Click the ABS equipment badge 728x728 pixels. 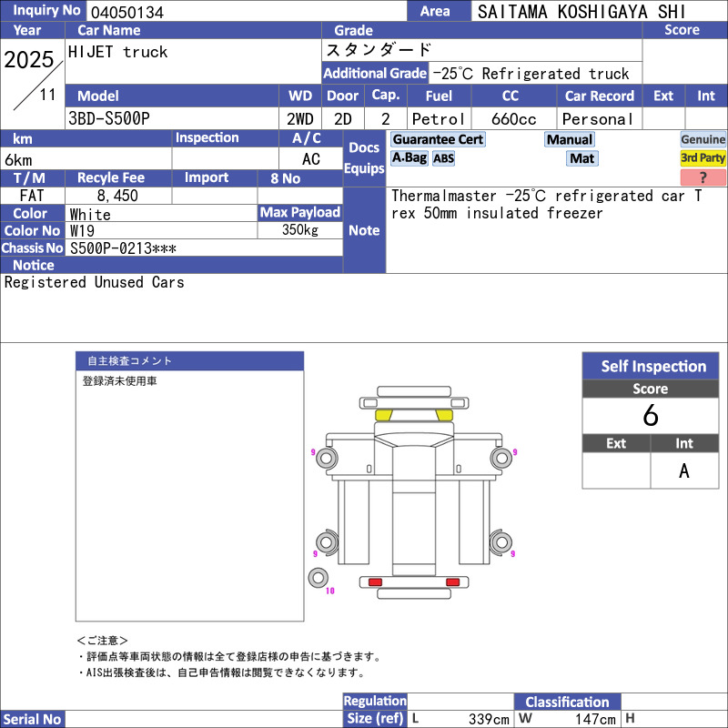point(443,158)
